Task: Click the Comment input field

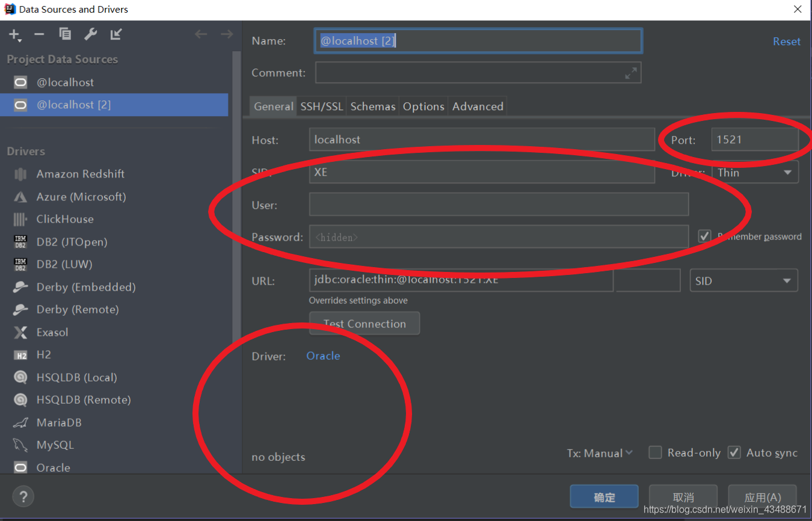Action: [x=478, y=73]
